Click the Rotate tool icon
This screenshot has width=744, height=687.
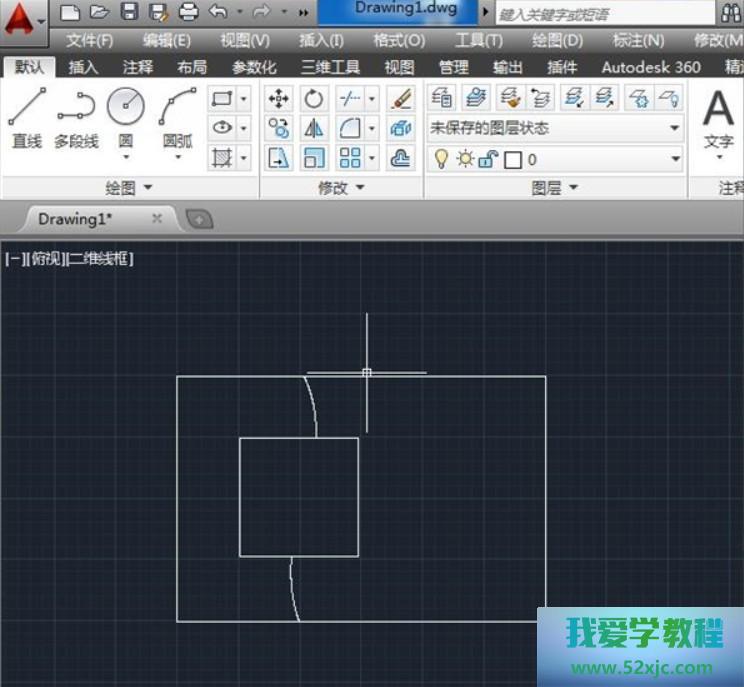pyautogui.click(x=314, y=98)
